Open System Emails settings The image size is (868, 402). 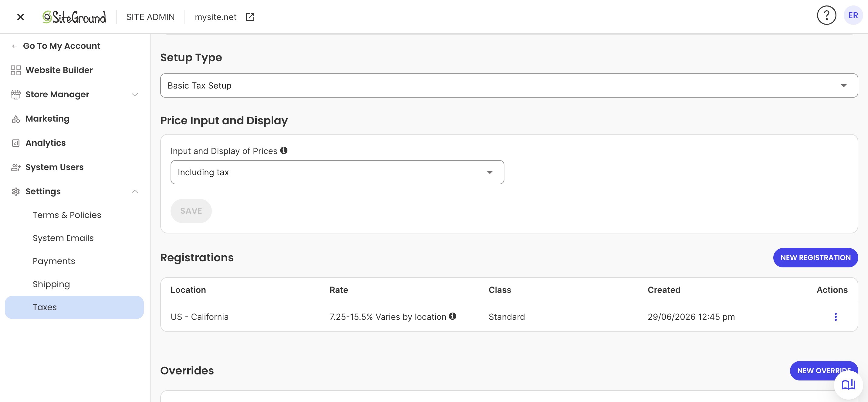tap(63, 238)
